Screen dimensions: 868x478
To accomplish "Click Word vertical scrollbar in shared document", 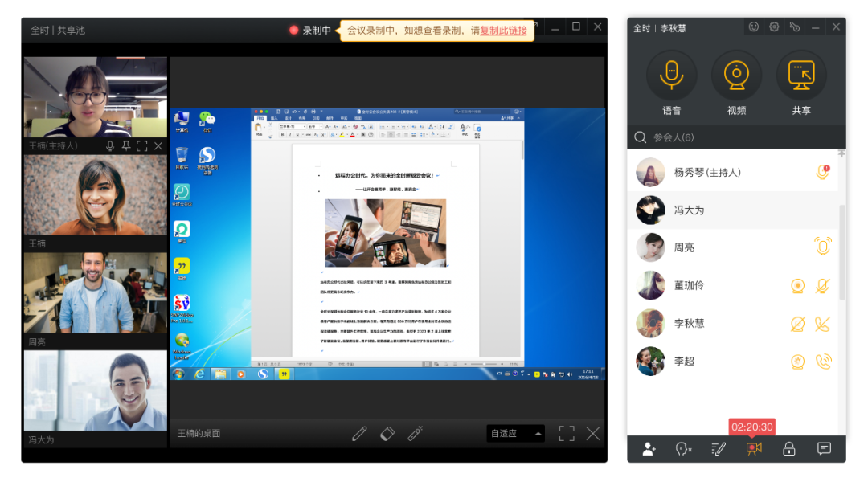I will [522, 151].
